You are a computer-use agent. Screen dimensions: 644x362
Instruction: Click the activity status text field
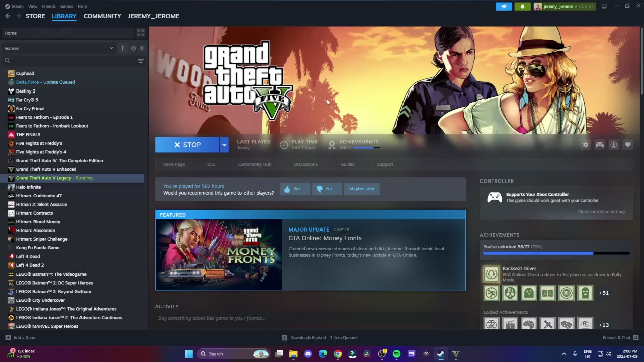[310, 318]
